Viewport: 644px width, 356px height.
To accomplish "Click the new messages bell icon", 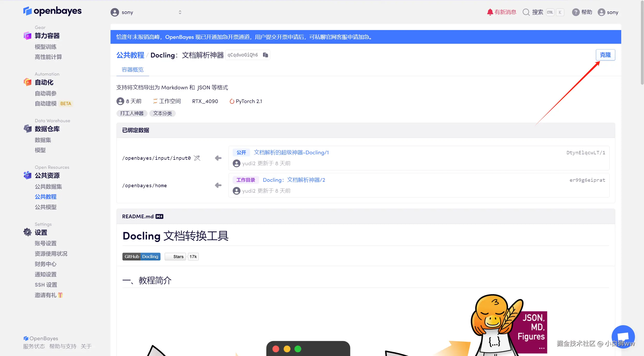I will (x=490, y=12).
